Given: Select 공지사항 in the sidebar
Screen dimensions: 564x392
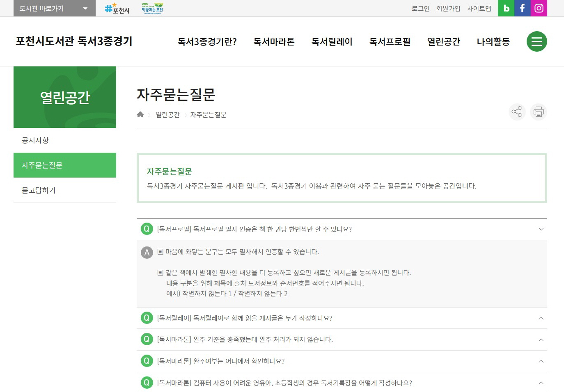Looking at the screenshot, I should pyautogui.click(x=35, y=140).
